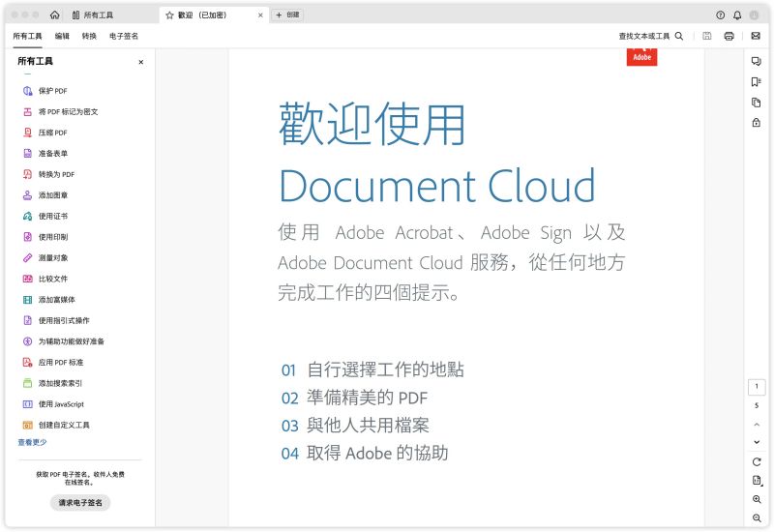
Task: Click the 02 準備精美的 PDF entry
Action: coord(354,398)
